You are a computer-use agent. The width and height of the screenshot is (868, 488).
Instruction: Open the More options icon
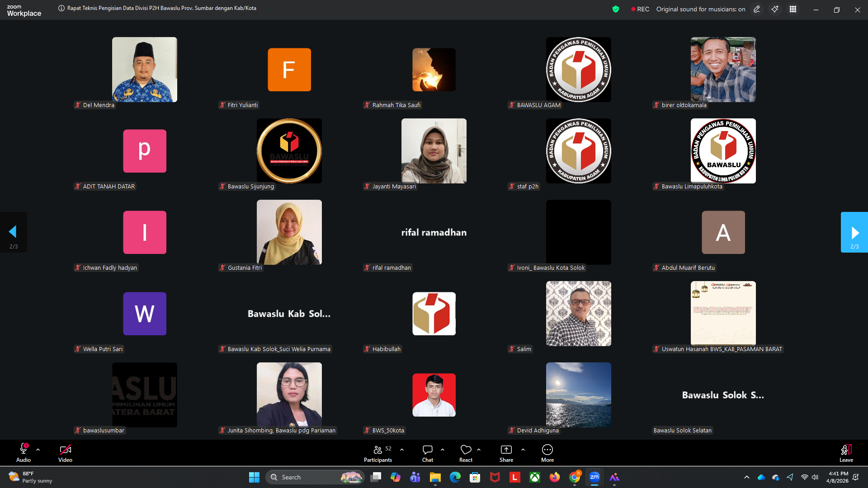547,450
